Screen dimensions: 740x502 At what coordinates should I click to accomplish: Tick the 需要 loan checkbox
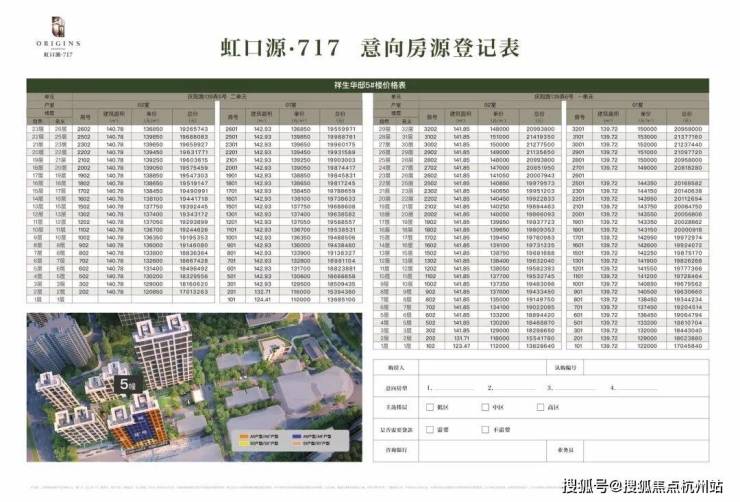click(429, 429)
